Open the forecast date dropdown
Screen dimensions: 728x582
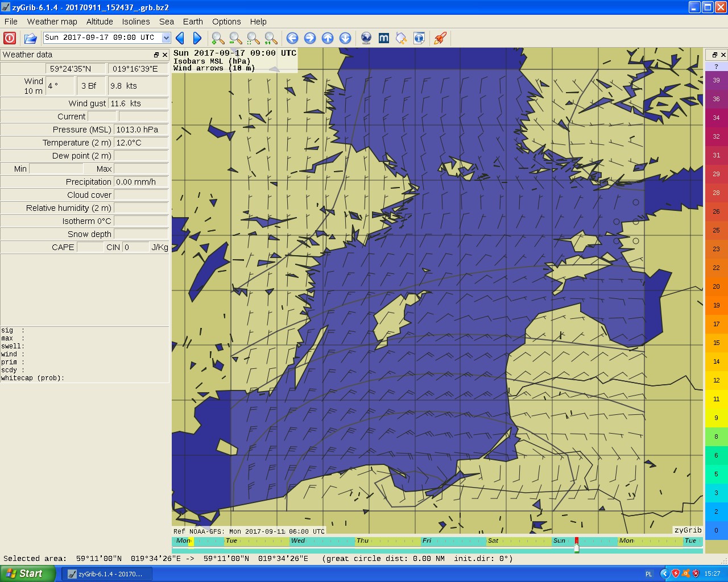point(166,38)
